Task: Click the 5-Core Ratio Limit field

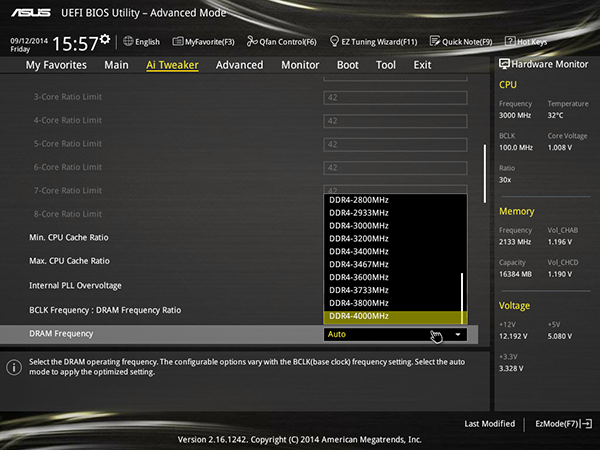Action: 395,144
